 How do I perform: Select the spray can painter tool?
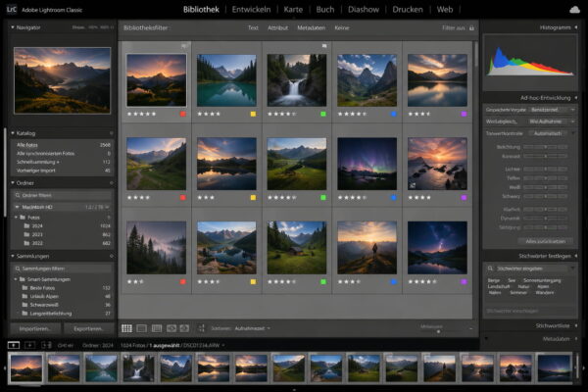click(201, 328)
